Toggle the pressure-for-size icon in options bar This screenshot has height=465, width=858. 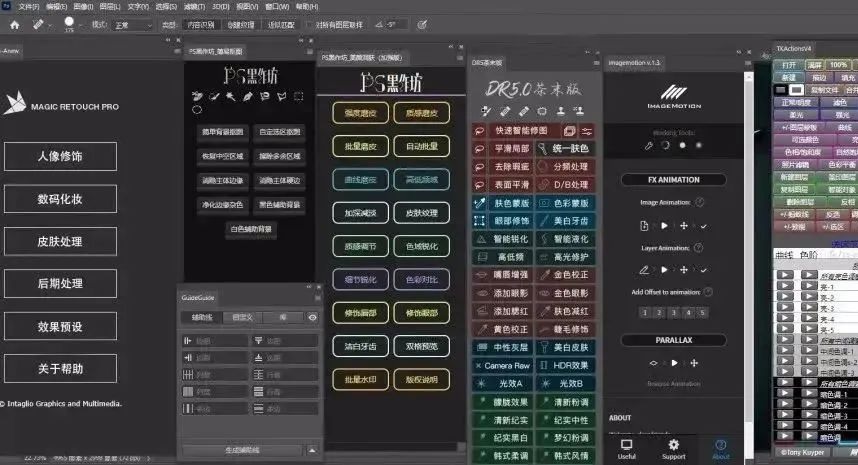[x=422, y=25]
